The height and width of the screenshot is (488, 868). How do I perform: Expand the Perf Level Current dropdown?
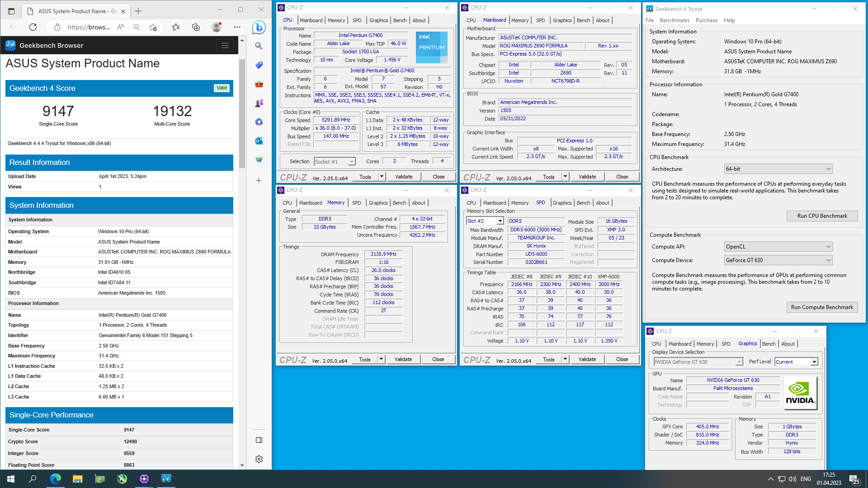814,362
